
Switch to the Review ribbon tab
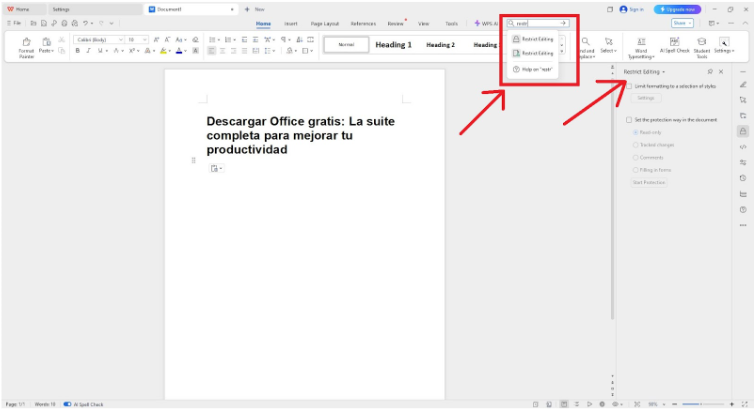[395, 24]
